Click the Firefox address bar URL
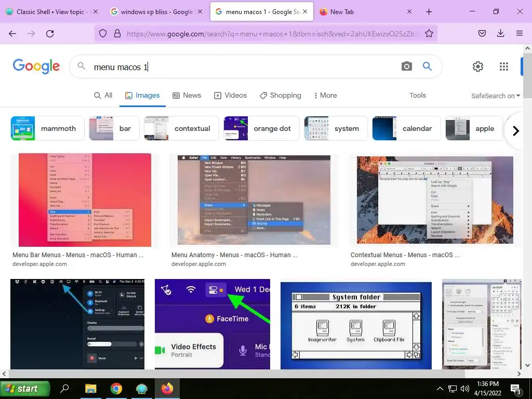 [x=271, y=34]
